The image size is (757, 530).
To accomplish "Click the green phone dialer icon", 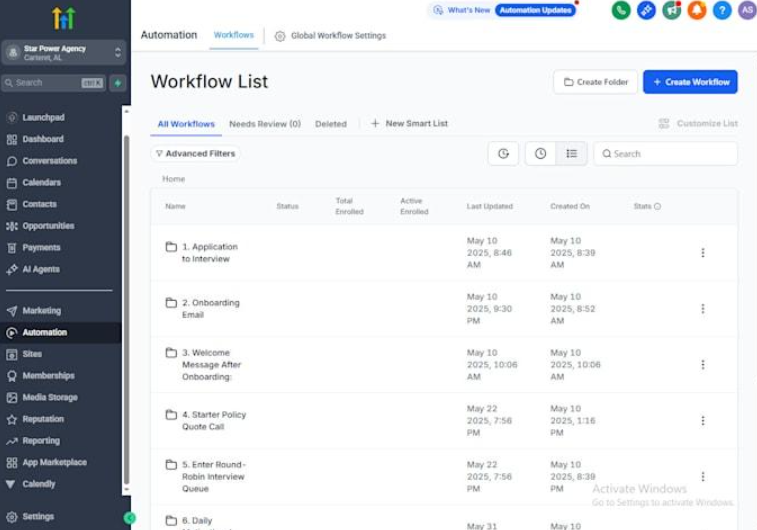I will 621,10.
